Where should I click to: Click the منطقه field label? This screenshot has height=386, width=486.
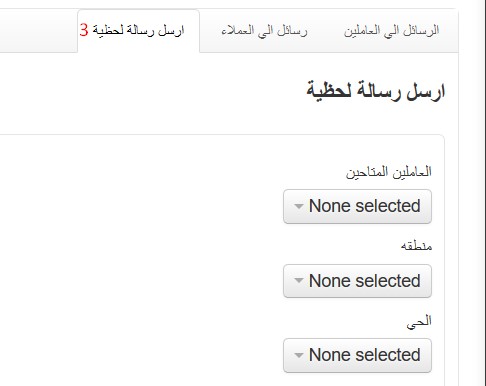416,246
